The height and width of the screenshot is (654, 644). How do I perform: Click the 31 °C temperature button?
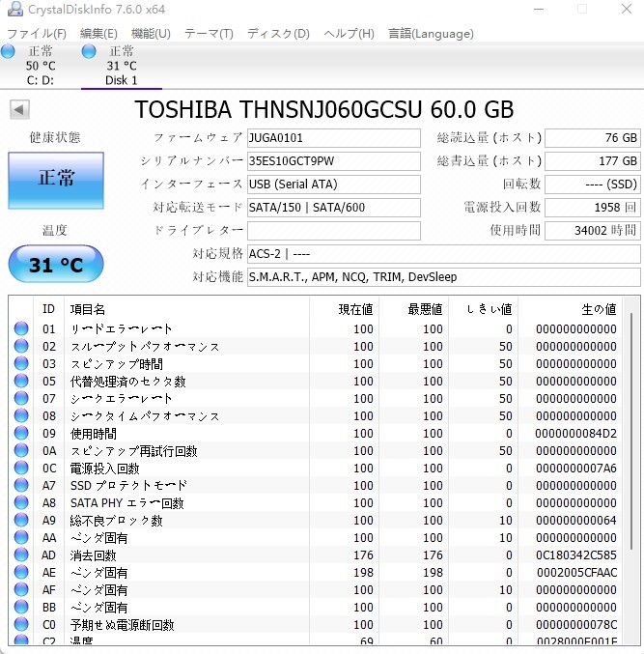[x=55, y=264]
